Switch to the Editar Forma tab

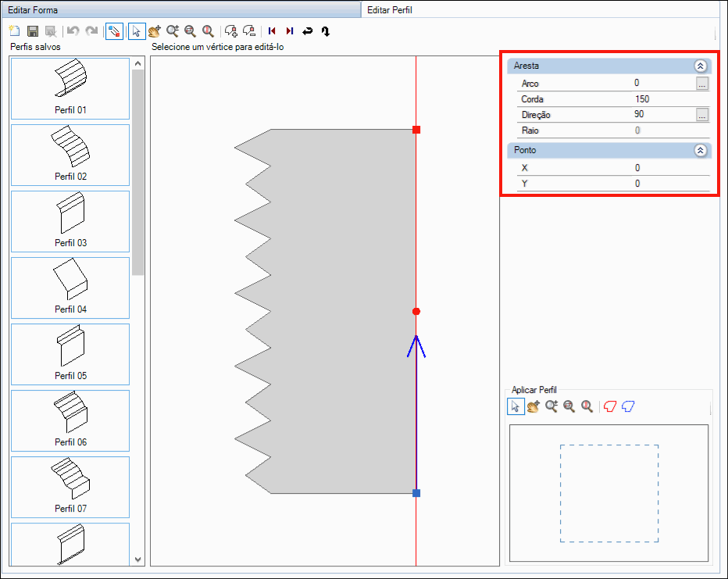click(181, 9)
